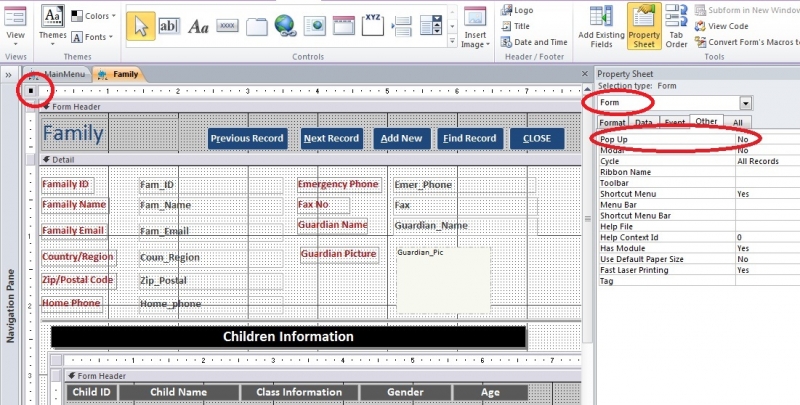This screenshot has width=800, height=405.
Task: Pick the Label control (Aa)
Action: [198, 25]
